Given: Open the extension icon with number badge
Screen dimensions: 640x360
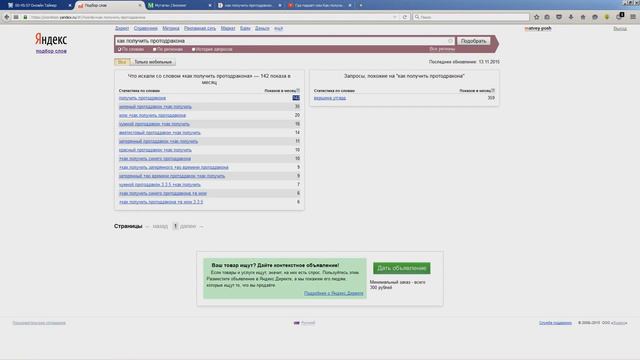Looking at the screenshot, I should tap(620, 16).
